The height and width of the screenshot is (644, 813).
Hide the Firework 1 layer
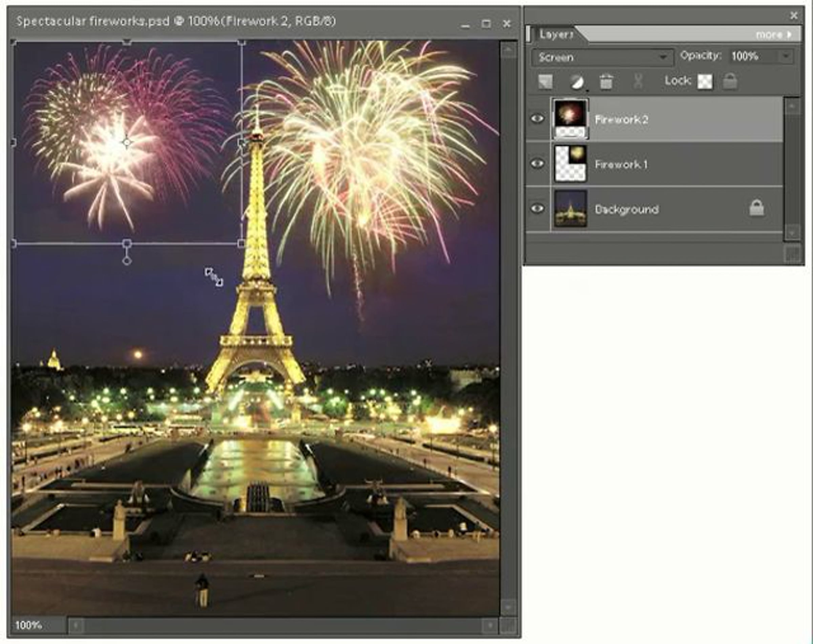click(537, 164)
